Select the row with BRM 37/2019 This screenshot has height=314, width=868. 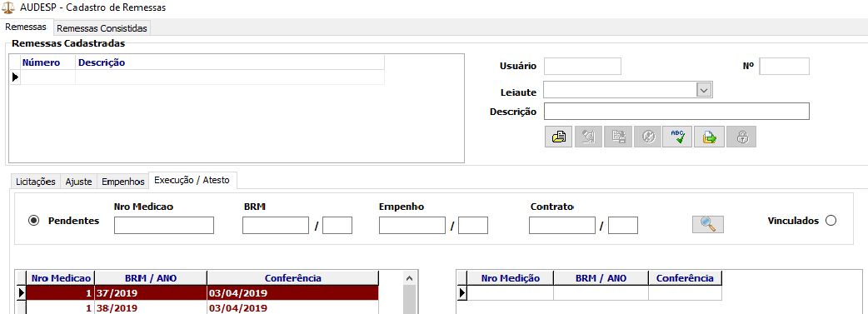click(x=202, y=293)
